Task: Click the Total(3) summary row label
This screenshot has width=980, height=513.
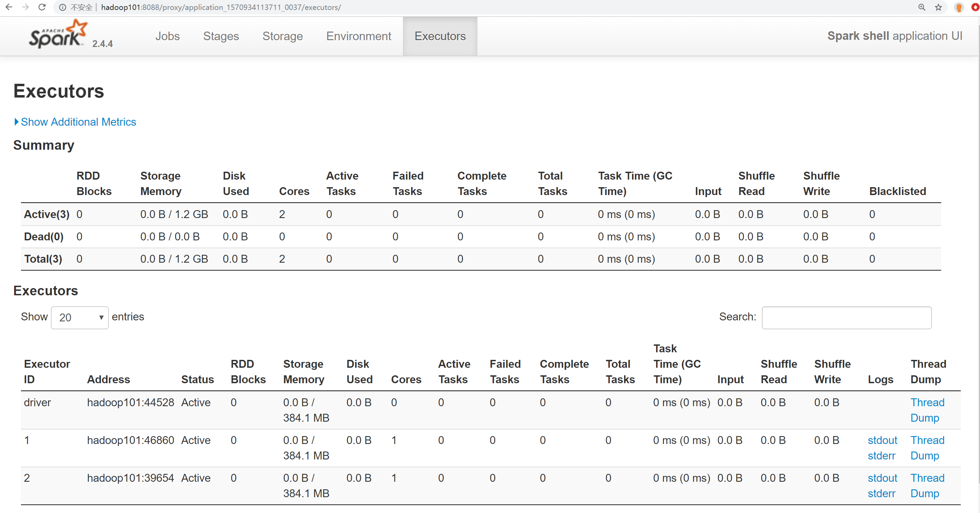Action: 43,259
